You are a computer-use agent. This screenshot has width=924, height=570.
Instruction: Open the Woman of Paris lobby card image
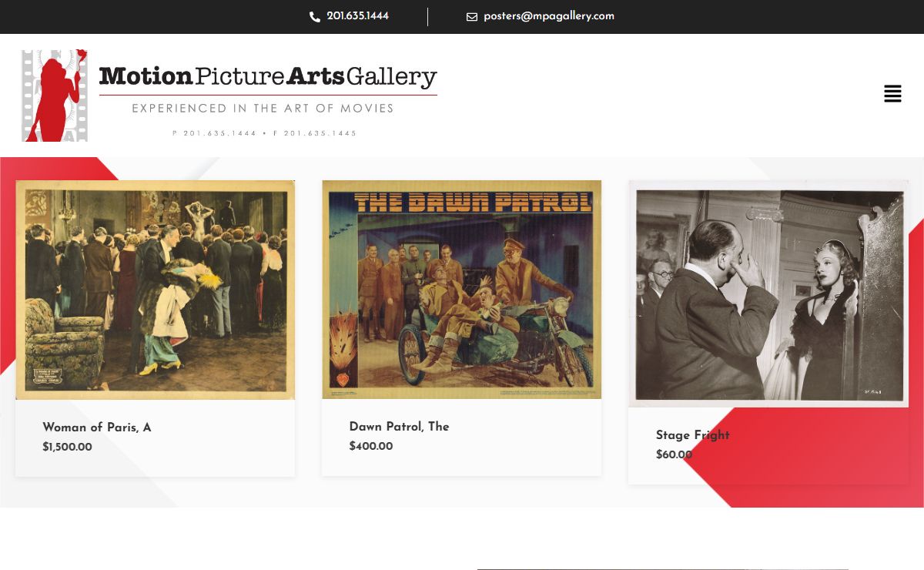155,290
